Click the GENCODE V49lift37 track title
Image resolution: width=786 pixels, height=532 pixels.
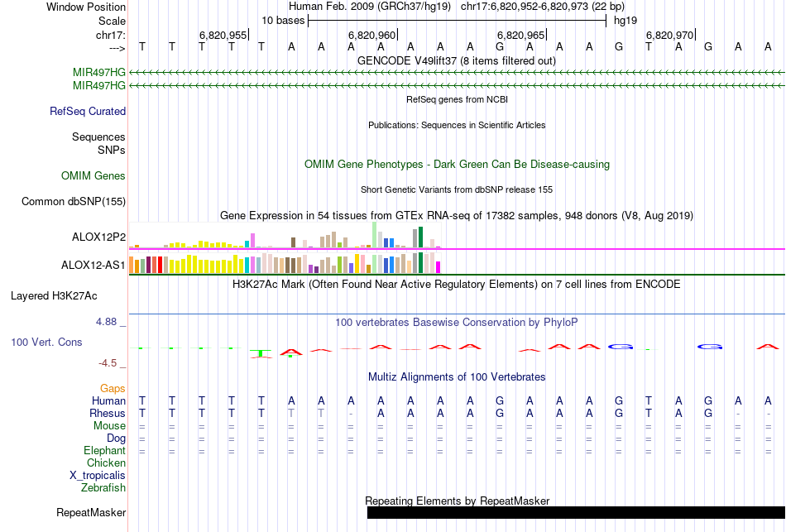[457, 60]
